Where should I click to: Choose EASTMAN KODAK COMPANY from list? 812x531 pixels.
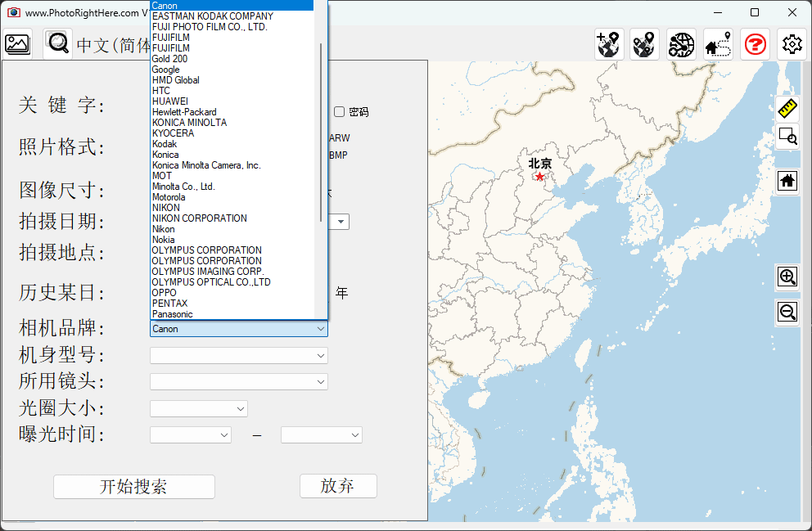tap(232, 16)
